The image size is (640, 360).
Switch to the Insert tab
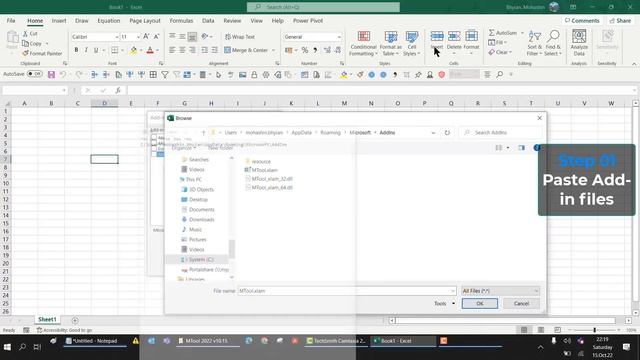point(59,20)
